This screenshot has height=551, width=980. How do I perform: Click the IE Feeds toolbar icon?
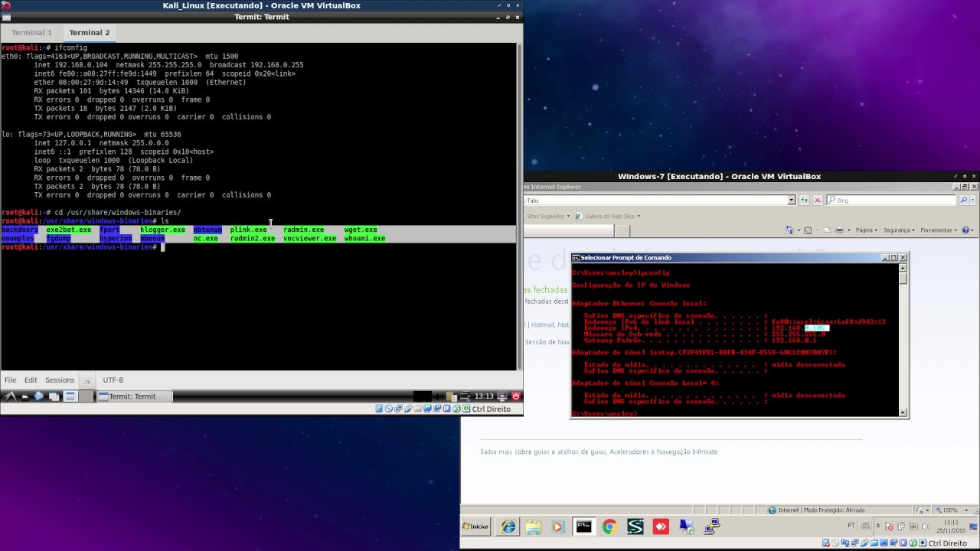tap(808, 230)
